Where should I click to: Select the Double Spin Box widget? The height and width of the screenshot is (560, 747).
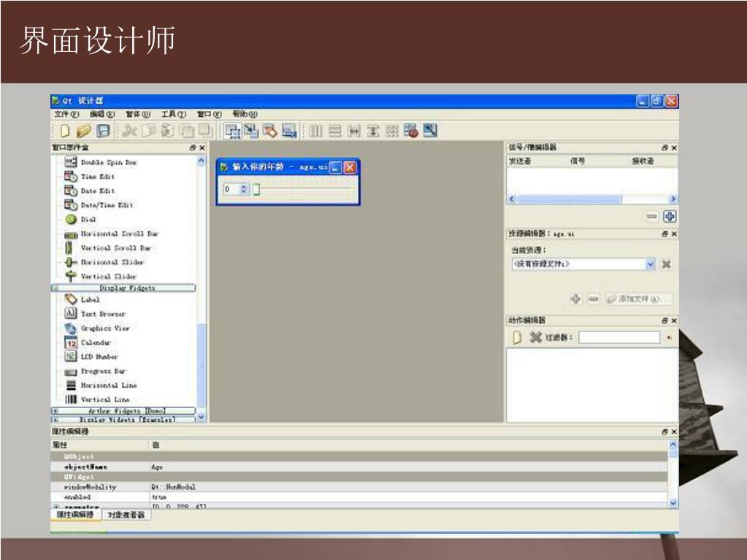pos(101,162)
